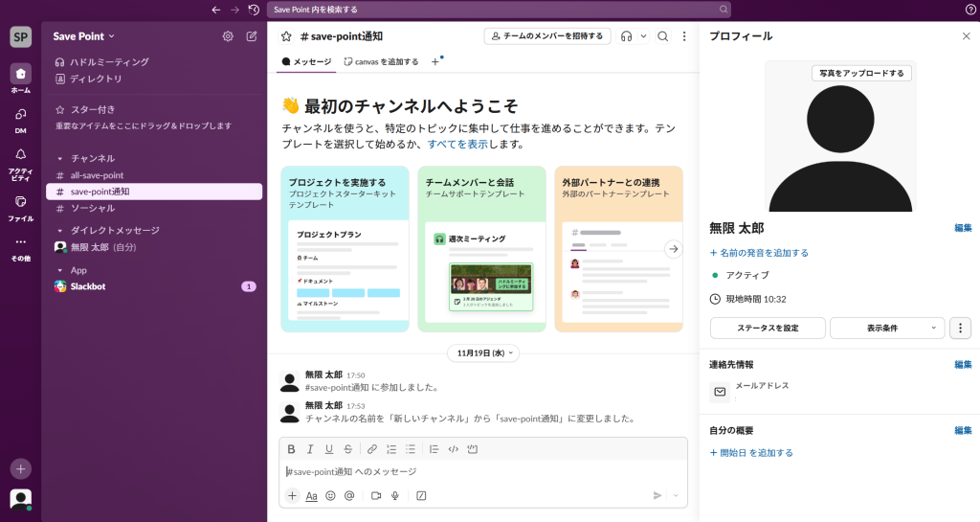Click the headphones huddle icon in header
This screenshot has height=522, width=980.
tap(626, 36)
